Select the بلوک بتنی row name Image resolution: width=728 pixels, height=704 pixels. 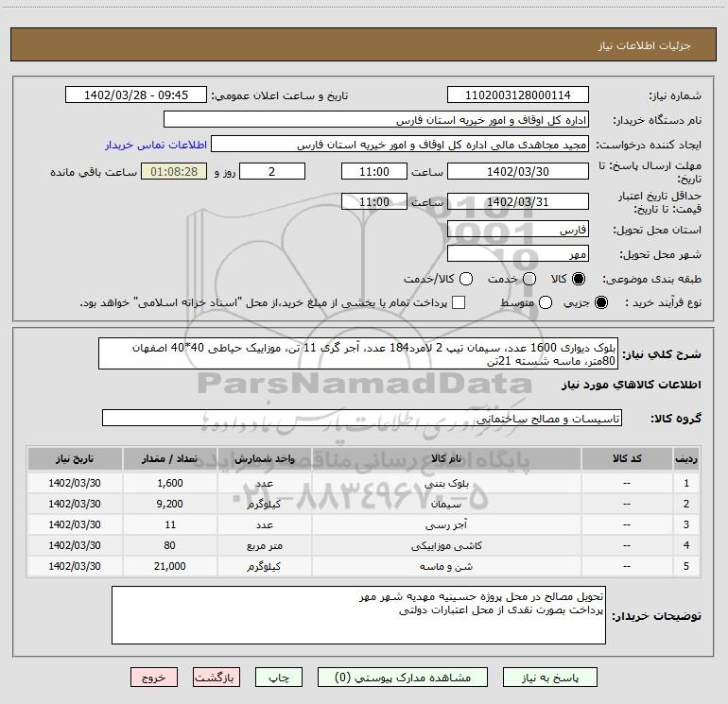coord(446,483)
